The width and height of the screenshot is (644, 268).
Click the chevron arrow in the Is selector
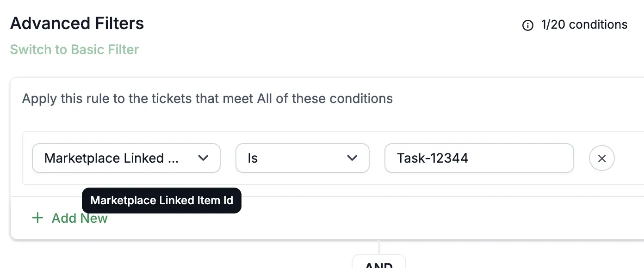[x=352, y=158]
